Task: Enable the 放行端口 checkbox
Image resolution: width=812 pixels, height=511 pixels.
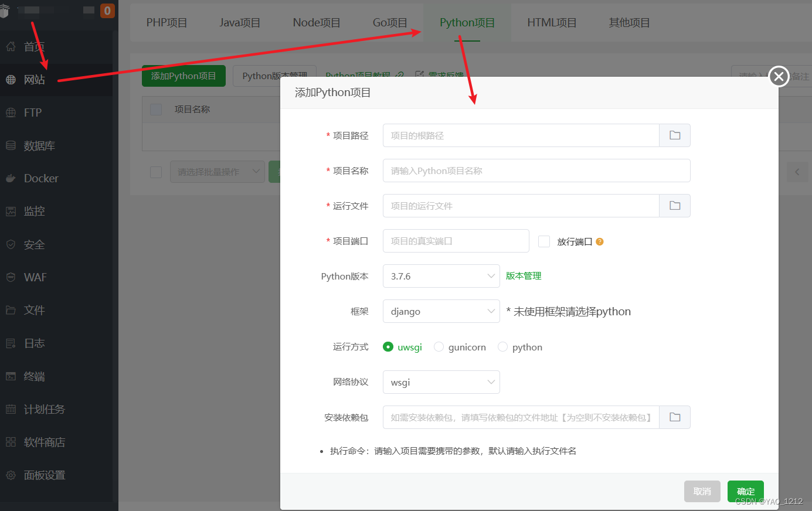Action: click(x=544, y=241)
